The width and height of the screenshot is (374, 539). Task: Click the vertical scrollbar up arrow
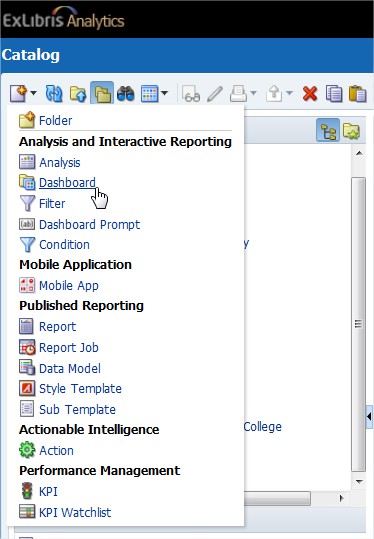tap(359, 153)
